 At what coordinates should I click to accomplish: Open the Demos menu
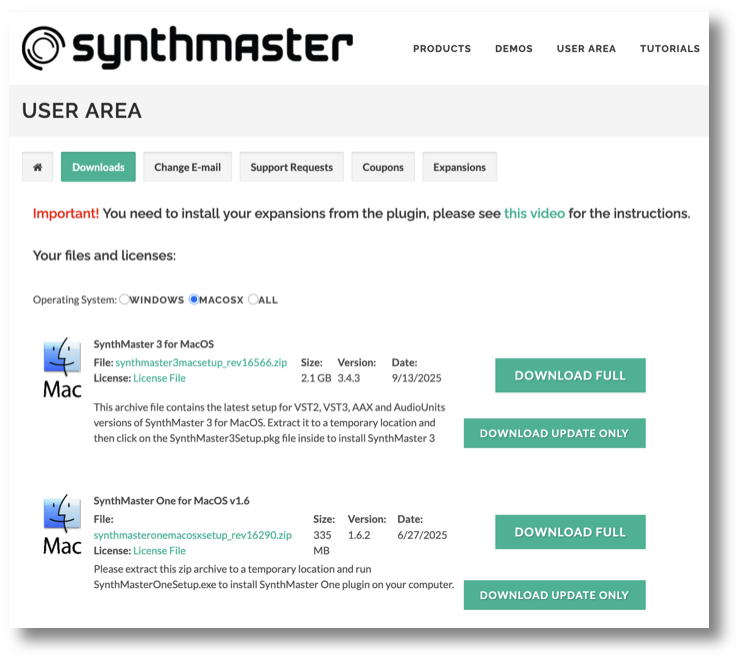[514, 49]
